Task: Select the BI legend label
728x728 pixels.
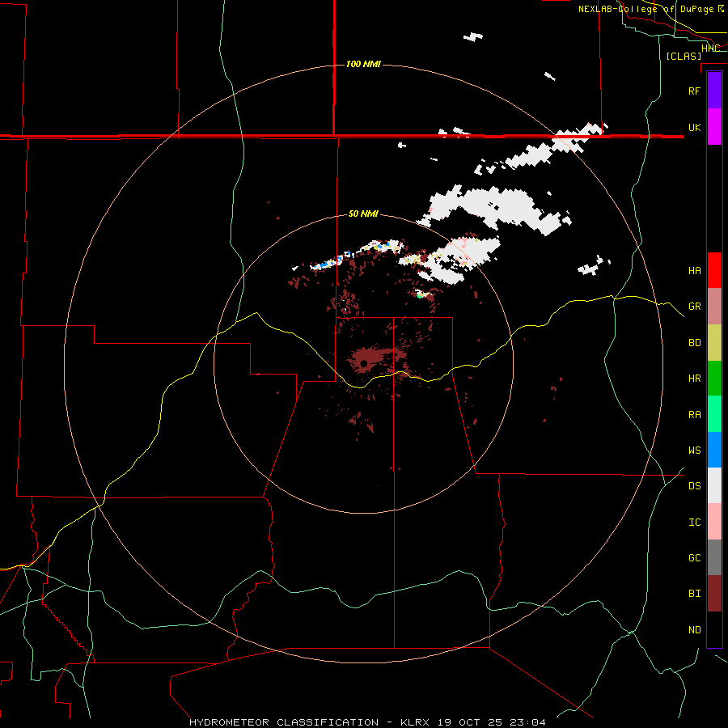Action: [694, 594]
